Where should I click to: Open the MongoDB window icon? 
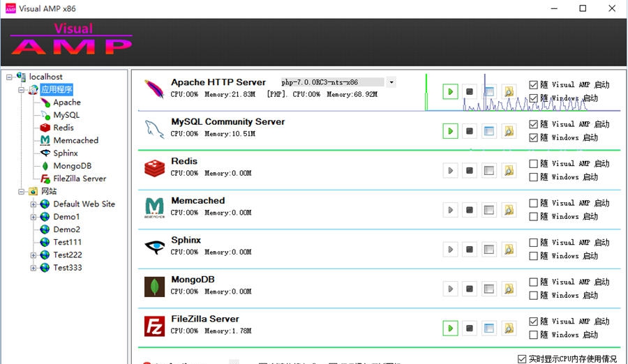pyautogui.click(x=489, y=289)
